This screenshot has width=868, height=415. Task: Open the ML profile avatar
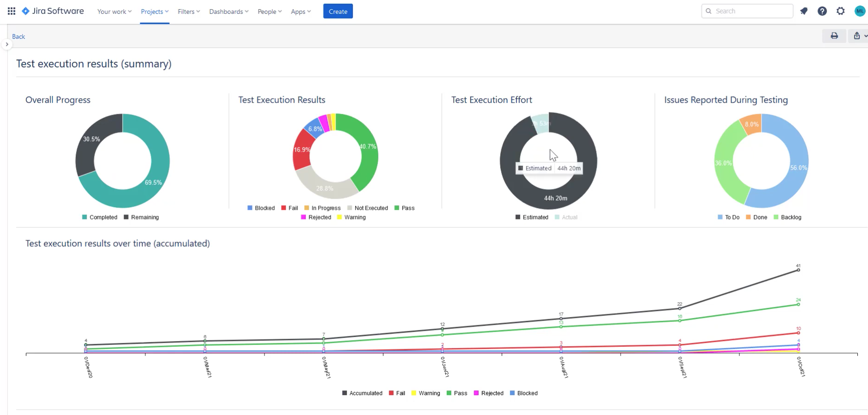pos(860,11)
